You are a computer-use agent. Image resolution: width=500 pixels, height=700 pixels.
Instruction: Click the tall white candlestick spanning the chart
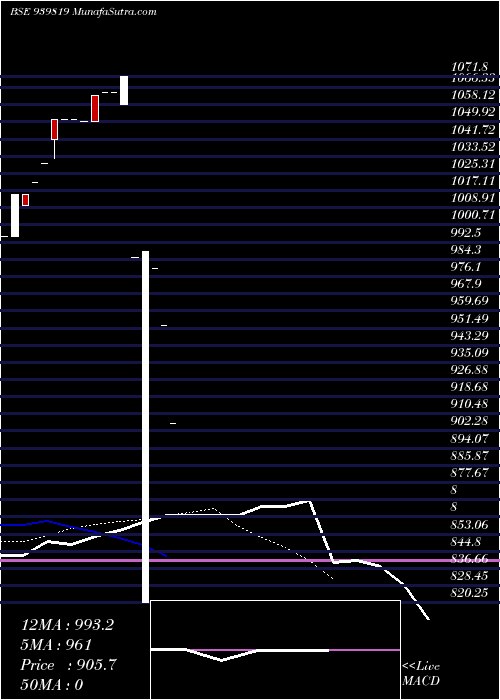pos(146,427)
